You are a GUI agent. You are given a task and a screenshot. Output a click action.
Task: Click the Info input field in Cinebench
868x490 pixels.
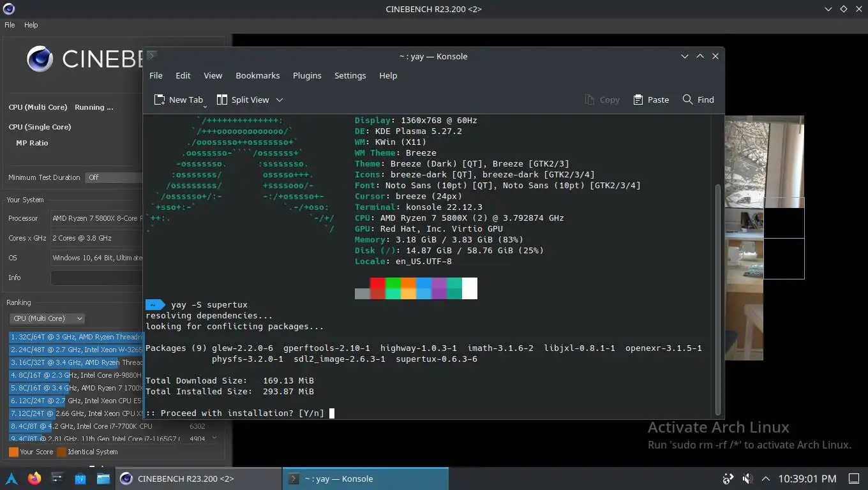(x=96, y=278)
